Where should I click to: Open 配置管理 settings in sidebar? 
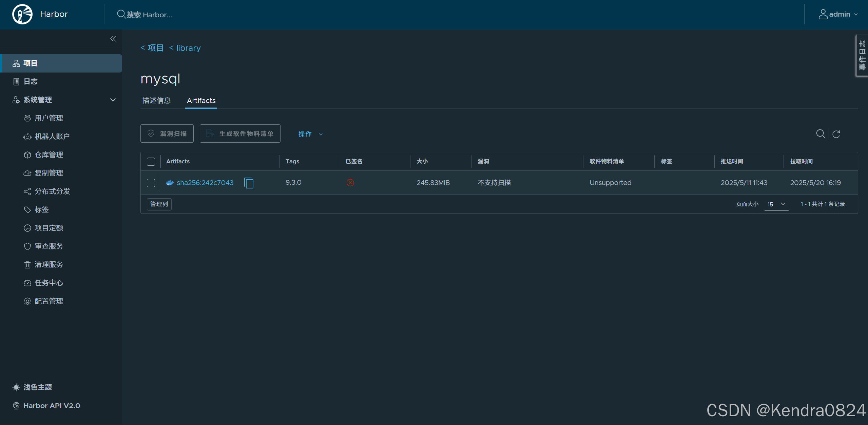point(49,301)
